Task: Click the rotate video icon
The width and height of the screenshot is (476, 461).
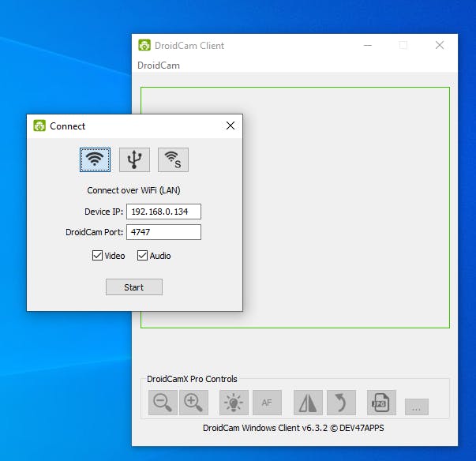Action: pyautogui.click(x=341, y=403)
